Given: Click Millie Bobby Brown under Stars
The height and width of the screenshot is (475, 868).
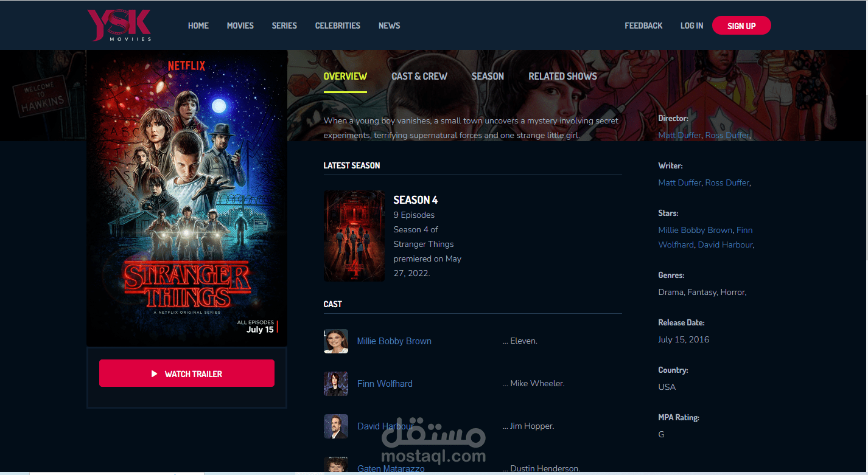Looking at the screenshot, I should [x=695, y=230].
